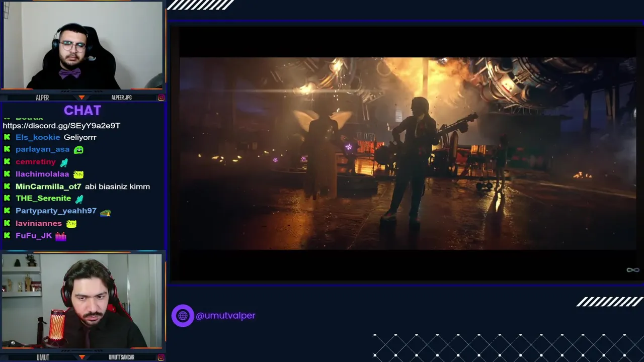The height and width of the screenshot is (362, 644).
Task: Click the ALPEER.JPG Instagram handle
Action: click(121, 98)
